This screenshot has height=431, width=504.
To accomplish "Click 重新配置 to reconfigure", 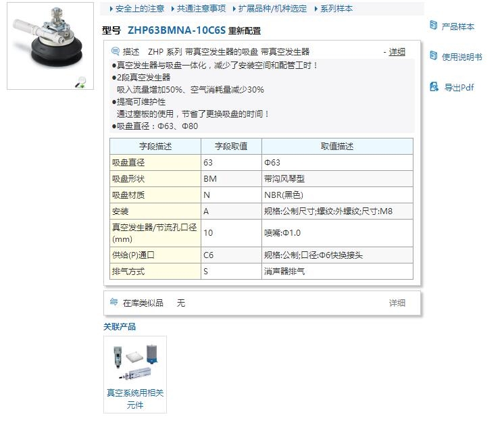I will 245,31.
